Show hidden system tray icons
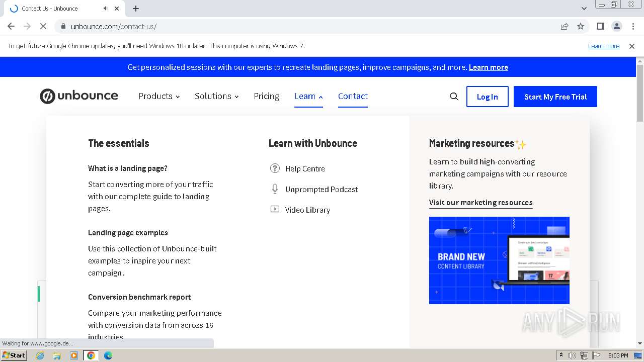This screenshot has width=644, height=362. [561, 355]
